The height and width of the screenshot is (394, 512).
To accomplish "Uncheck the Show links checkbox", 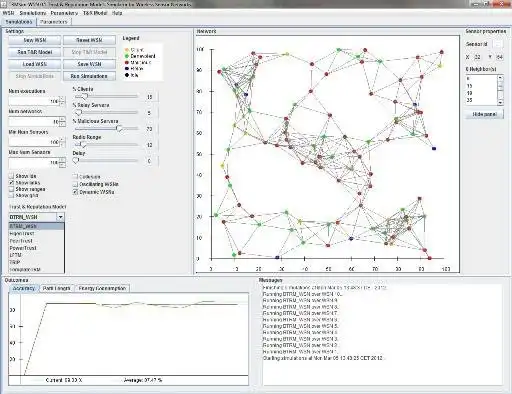I will (12, 183).
